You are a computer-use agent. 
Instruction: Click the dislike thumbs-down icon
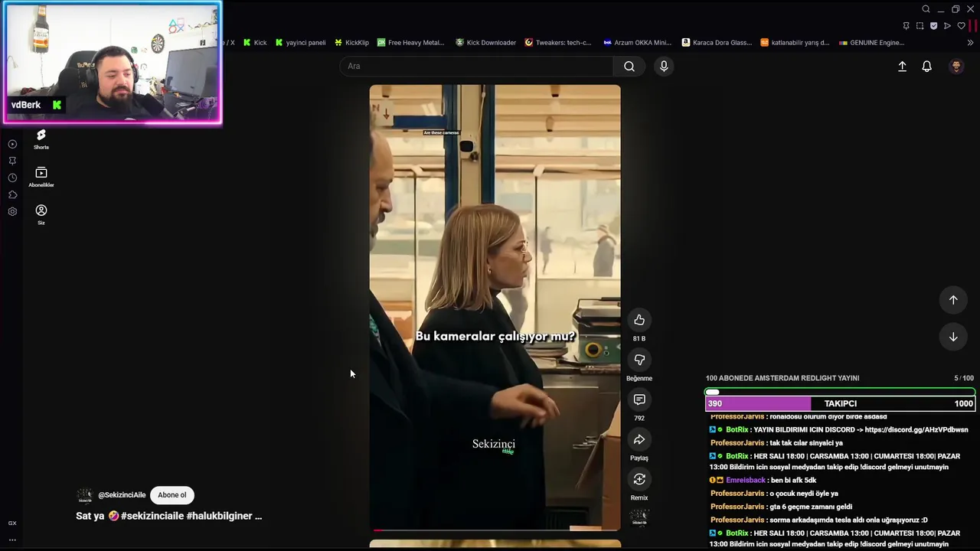(x=639, y=360)
